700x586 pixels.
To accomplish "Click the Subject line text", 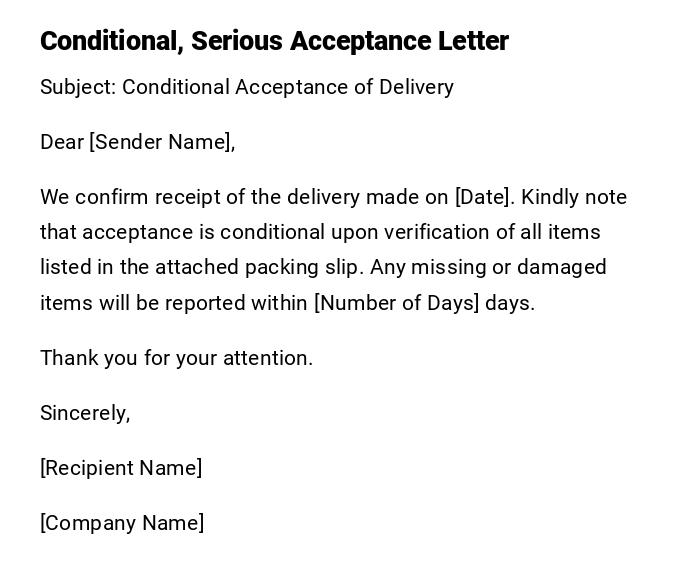I will pyautogui.click(x=246, y=87).
